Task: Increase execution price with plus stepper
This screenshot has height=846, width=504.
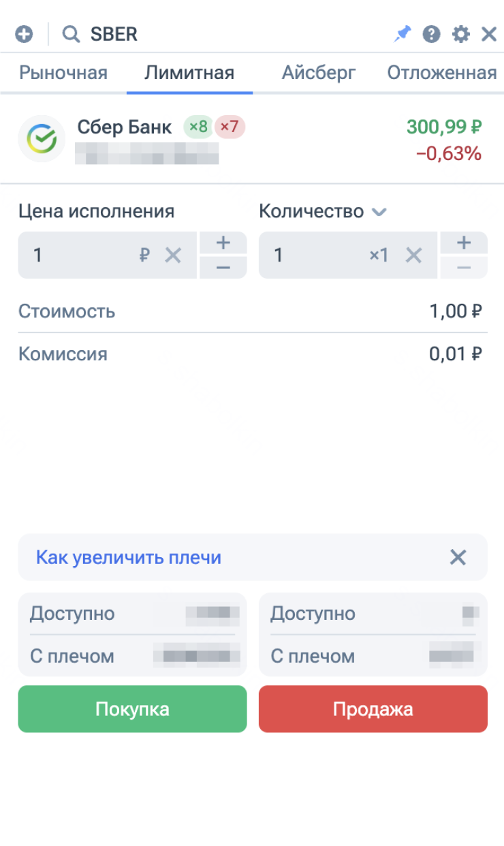Action: [223, 242]
